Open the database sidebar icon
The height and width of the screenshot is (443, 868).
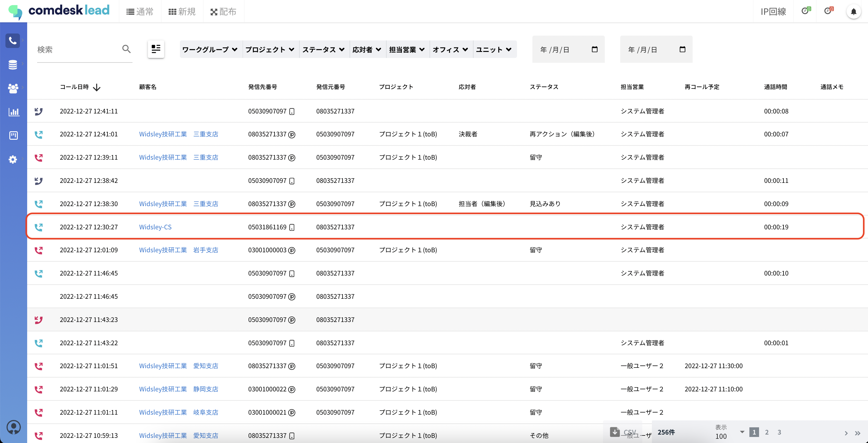tap(13, 64)
